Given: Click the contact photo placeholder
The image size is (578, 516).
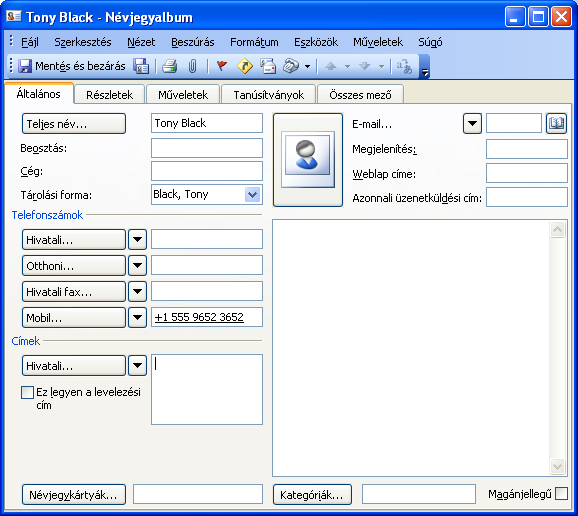Looking at the screenshot, I should [308, 160].
